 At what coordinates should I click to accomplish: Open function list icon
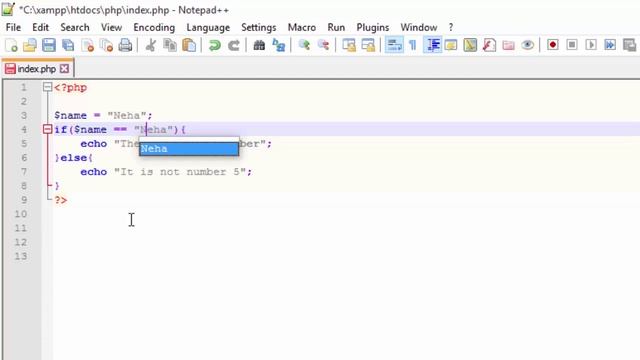coord(489,45)
